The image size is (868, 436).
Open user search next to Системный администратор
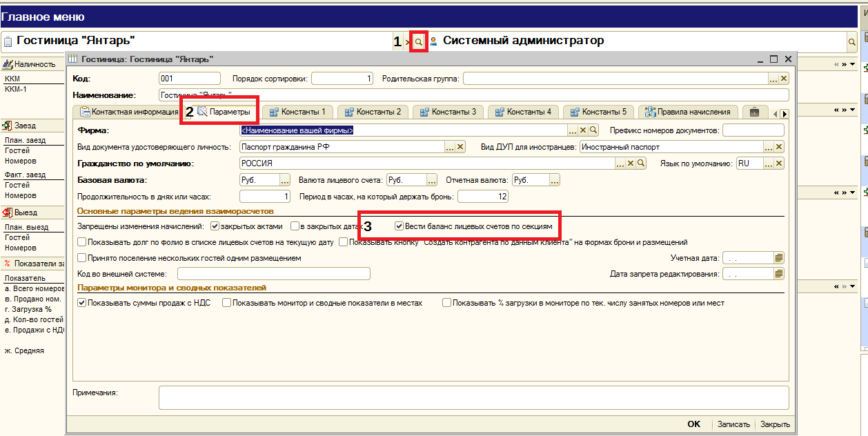(x=852, y=42)
